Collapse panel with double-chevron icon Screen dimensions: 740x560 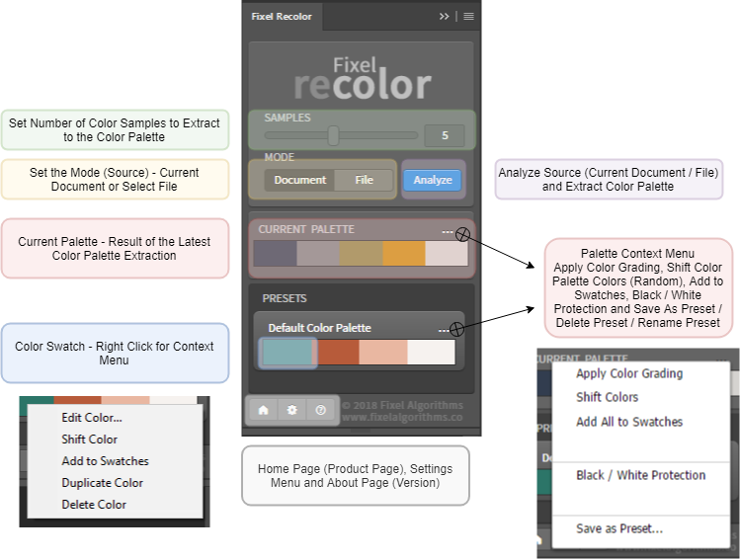tap(444, 16)
